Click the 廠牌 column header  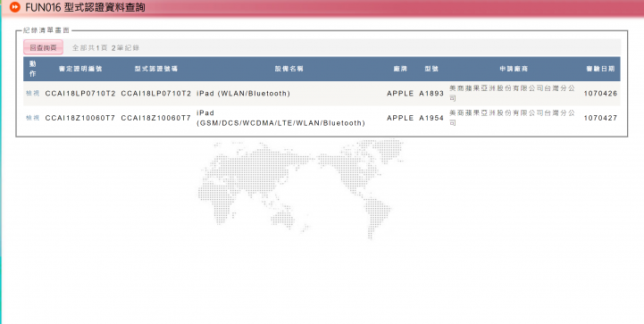400,69
